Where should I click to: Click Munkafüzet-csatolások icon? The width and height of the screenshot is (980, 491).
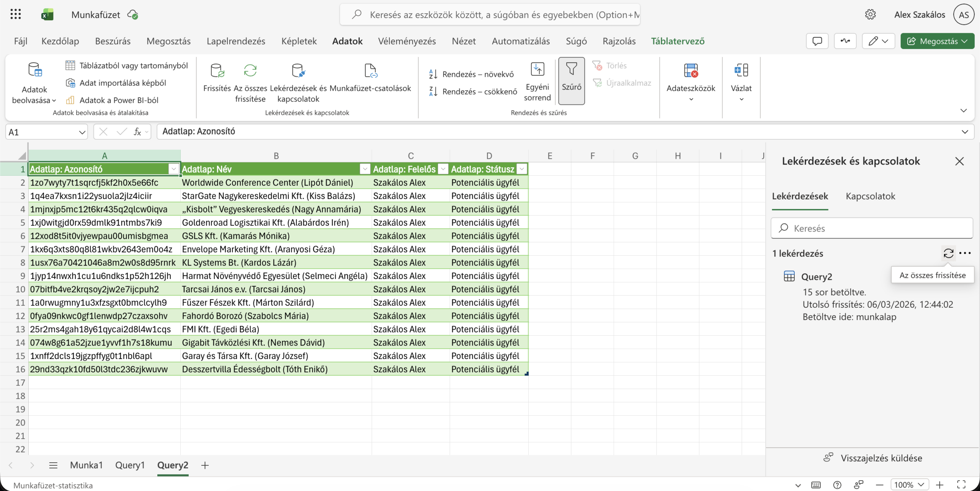(x=370, y=71)
